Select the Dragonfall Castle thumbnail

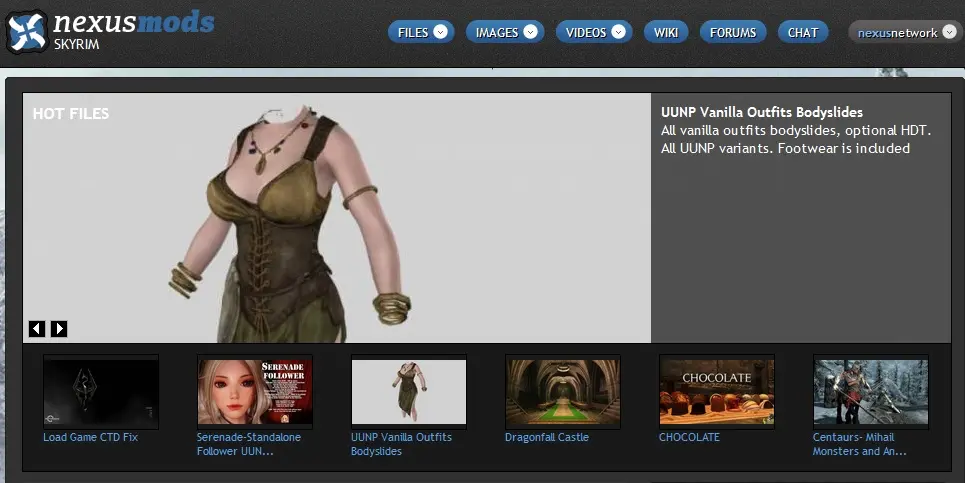(563, 392)
